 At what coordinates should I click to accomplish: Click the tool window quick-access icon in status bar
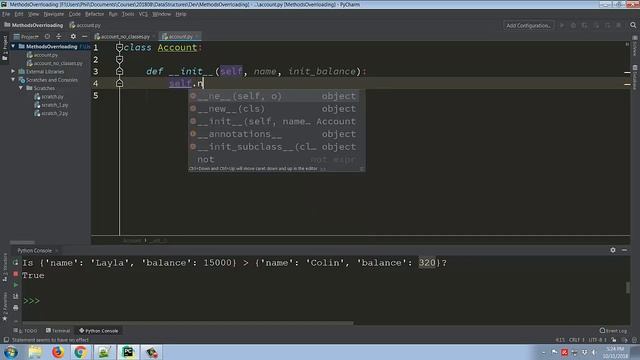6,340
